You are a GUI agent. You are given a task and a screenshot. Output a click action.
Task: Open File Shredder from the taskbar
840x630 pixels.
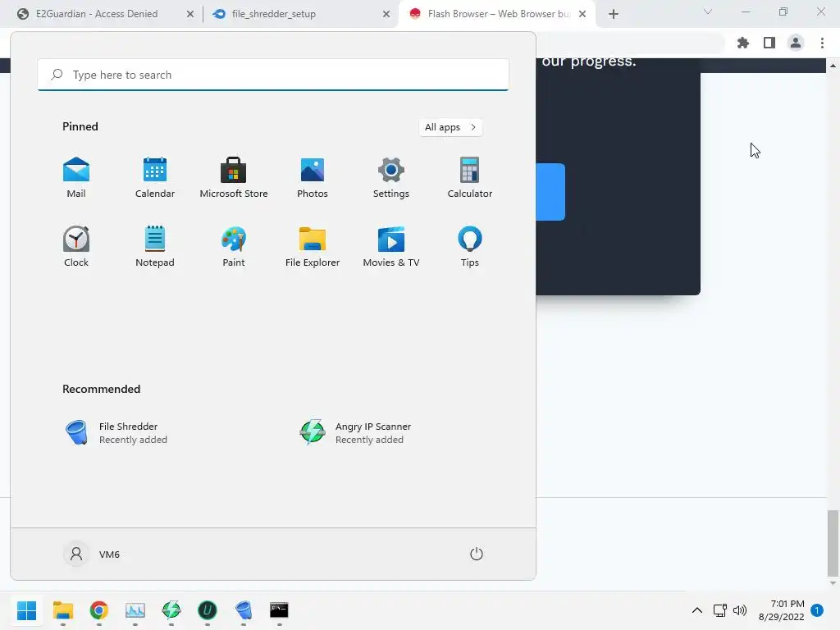tap(243, 610)
